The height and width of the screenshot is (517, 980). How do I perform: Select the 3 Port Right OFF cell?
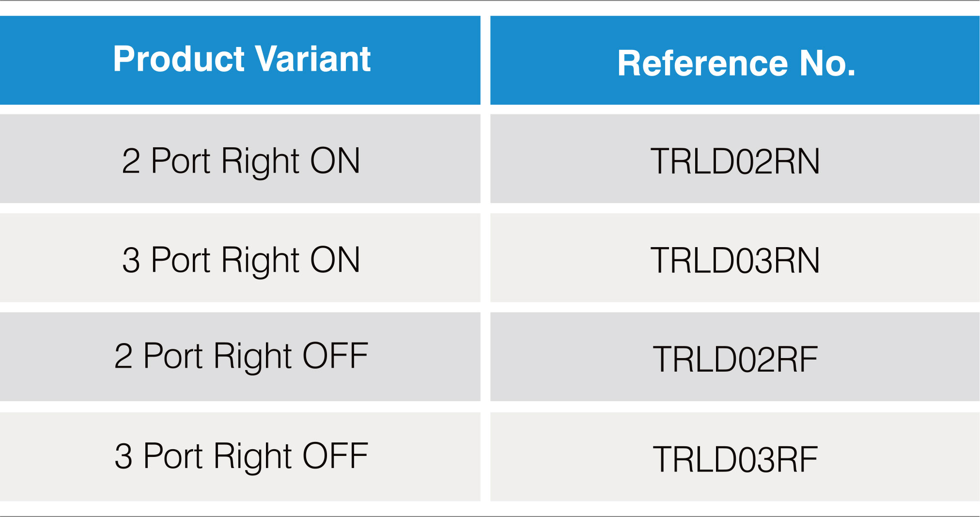pos(241,456)
